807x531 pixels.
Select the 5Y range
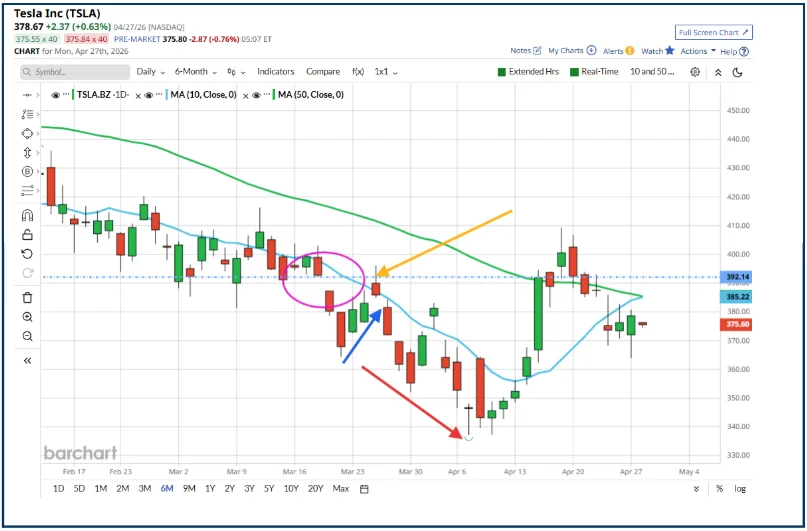[x=269, y=489]
